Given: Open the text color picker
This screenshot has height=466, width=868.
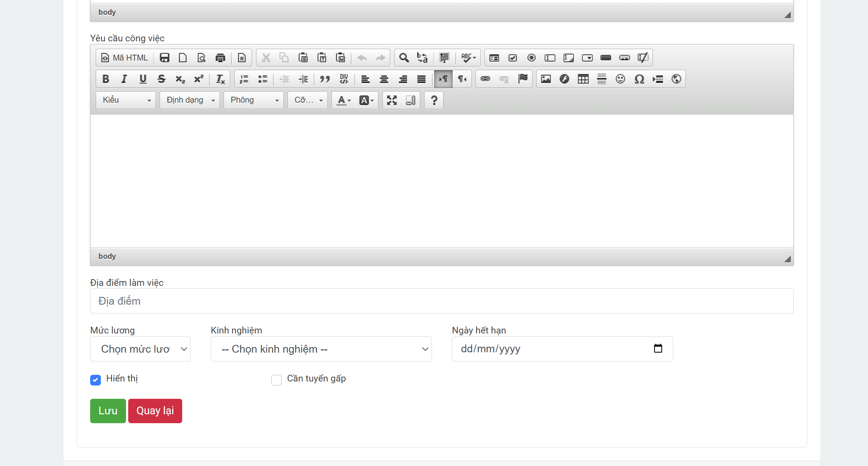Looking at the screenshot, I should pos(344,100).
